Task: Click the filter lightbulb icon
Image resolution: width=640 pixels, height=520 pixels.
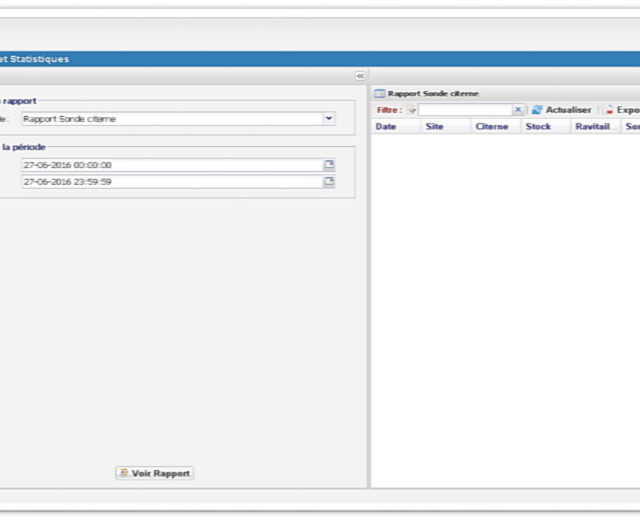Action: 411,110
